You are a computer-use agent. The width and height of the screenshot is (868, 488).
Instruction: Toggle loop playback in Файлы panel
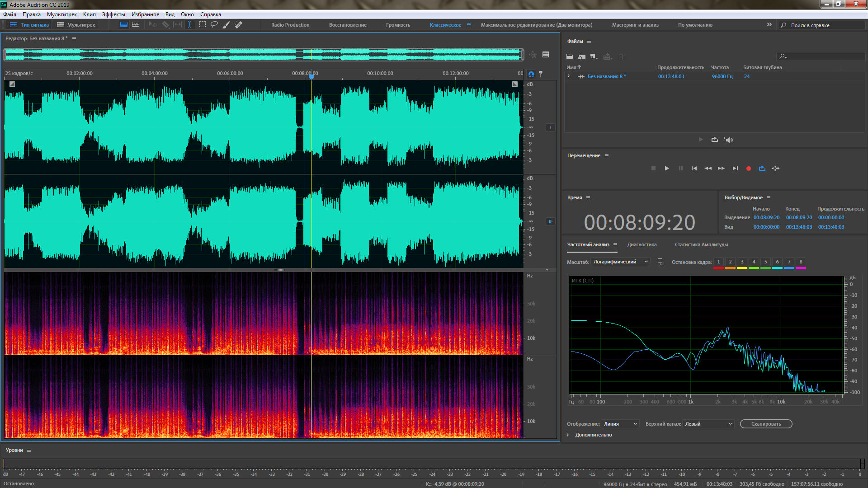pyautogui.click(x=714, y=140)
